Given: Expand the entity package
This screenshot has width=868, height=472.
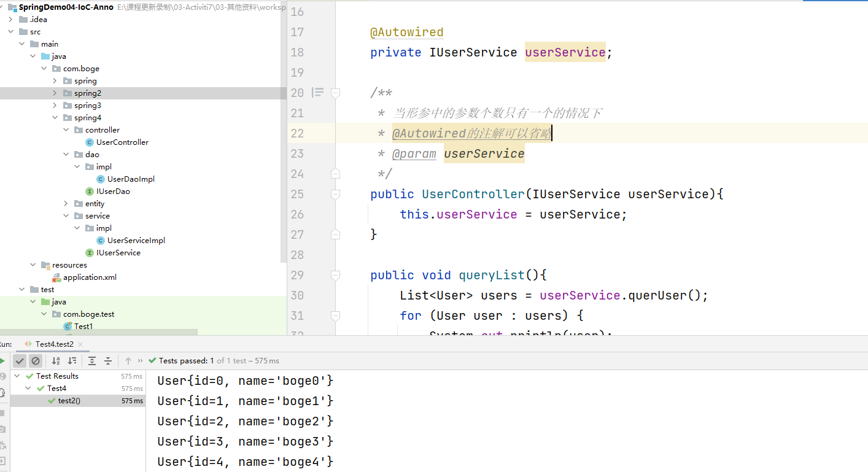Looking at the screenshot, I should pyautogui.click(x=66, y=204).
